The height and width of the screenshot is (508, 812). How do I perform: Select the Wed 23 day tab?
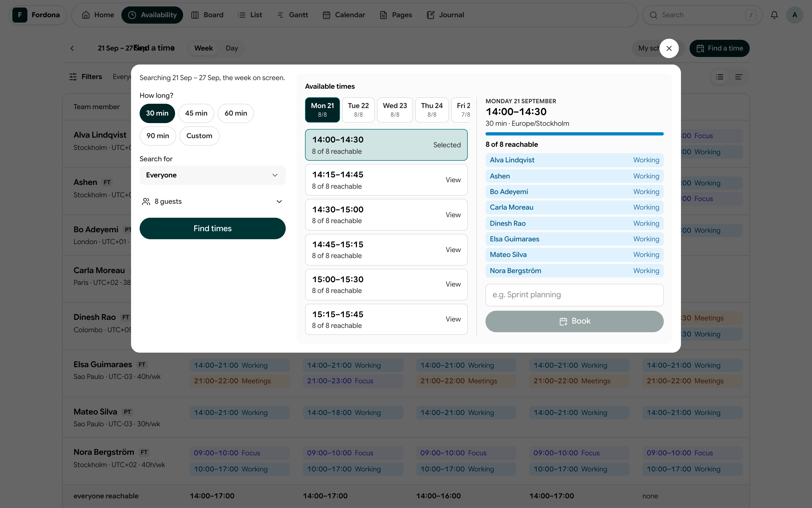[x=395, y=110]
